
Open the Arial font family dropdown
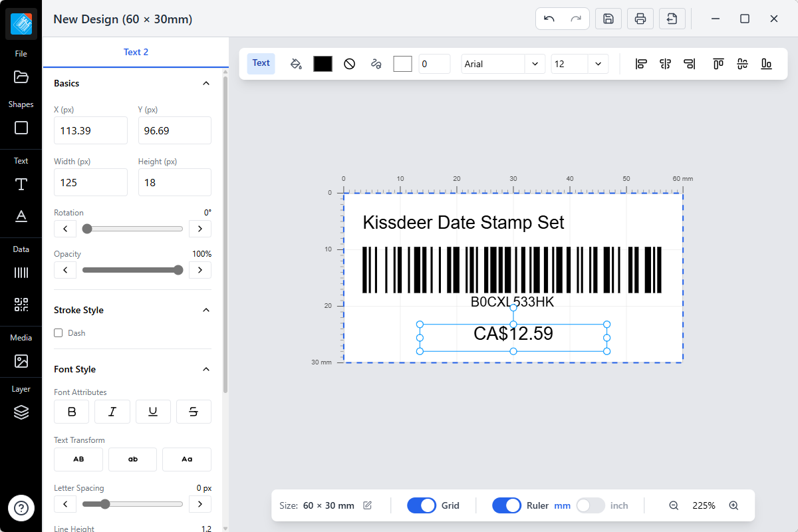click(x=503, y=63)
